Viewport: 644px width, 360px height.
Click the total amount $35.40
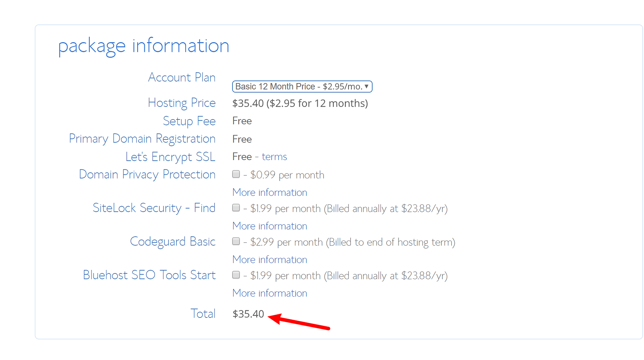tap(248, 314)
